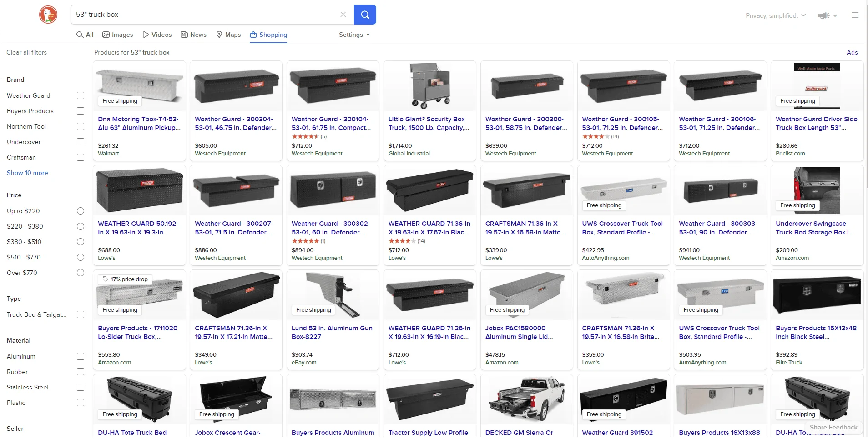This screenshot has height=439, width=868.
Task: Expand the Settings dropdown
Action: 354,35
